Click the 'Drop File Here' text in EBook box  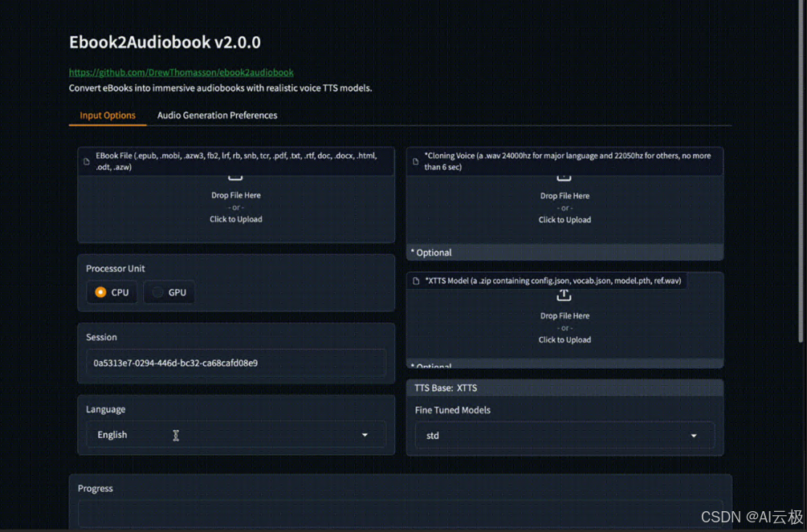[236, 196]
